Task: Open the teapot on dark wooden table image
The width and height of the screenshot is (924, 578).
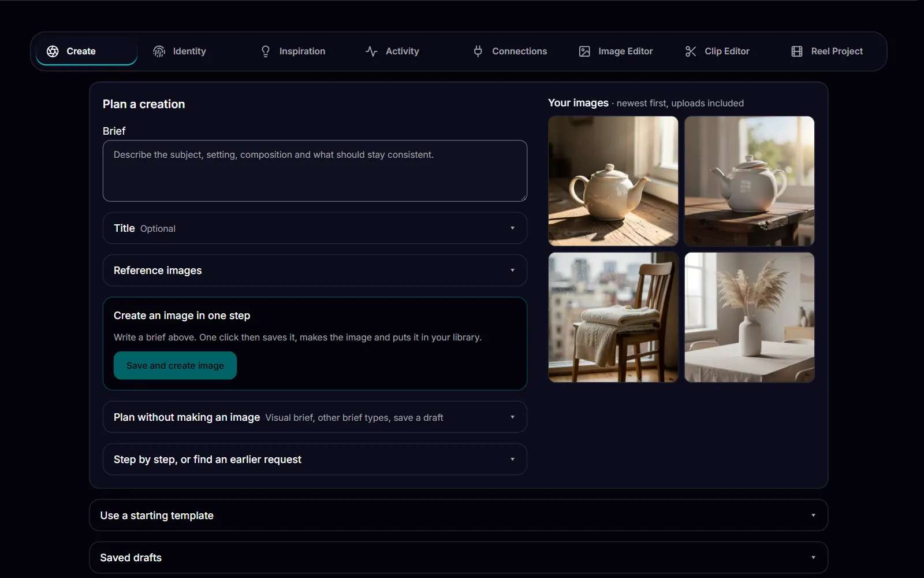Action: click(x=750, y=181)
